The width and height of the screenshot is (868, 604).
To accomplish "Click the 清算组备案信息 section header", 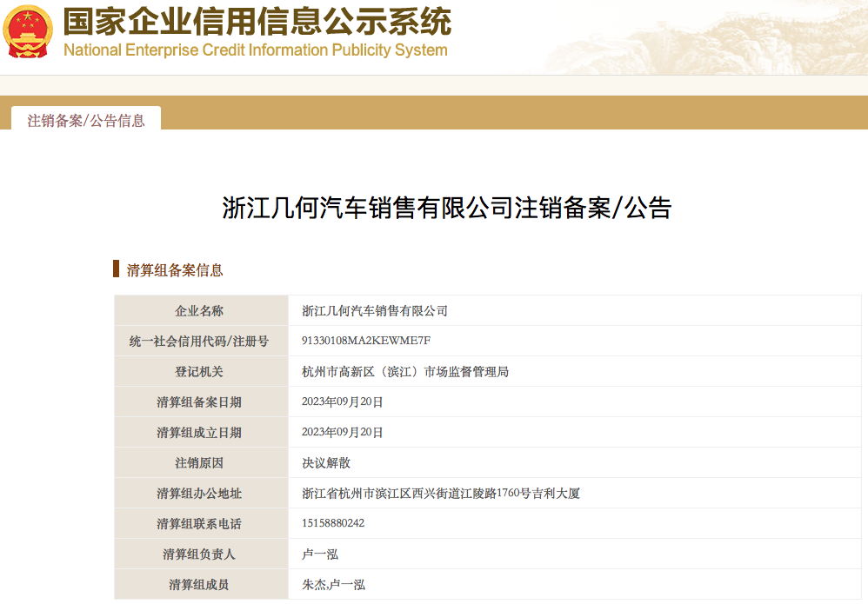I will pyautogui.click(x=175, y=269).
